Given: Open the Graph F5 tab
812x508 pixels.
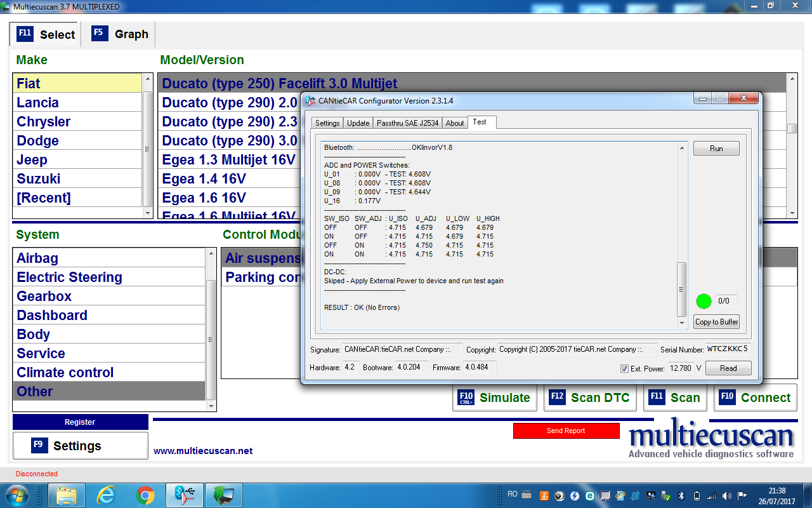Looking at the screenshot, I should coord(121,34).
